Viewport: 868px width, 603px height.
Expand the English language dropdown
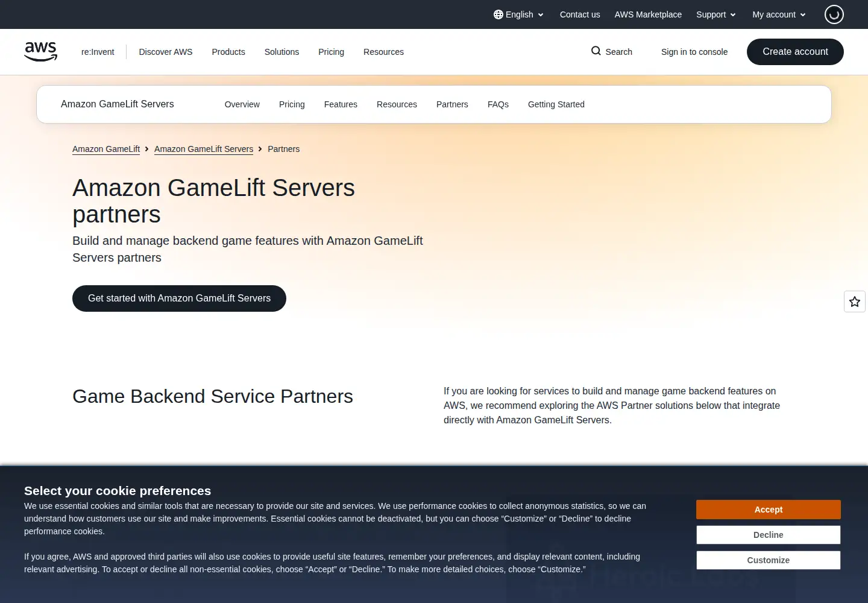(x=519, y=14)
